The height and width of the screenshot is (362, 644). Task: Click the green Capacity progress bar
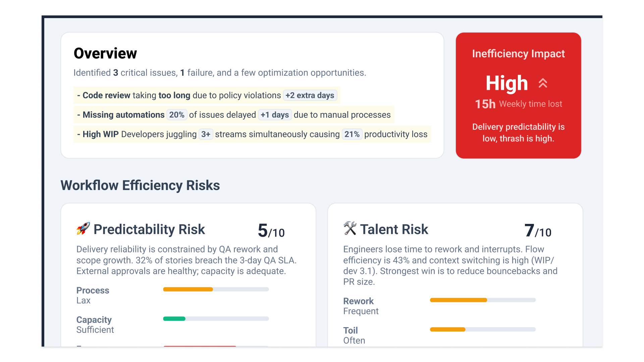pos(216,319)
